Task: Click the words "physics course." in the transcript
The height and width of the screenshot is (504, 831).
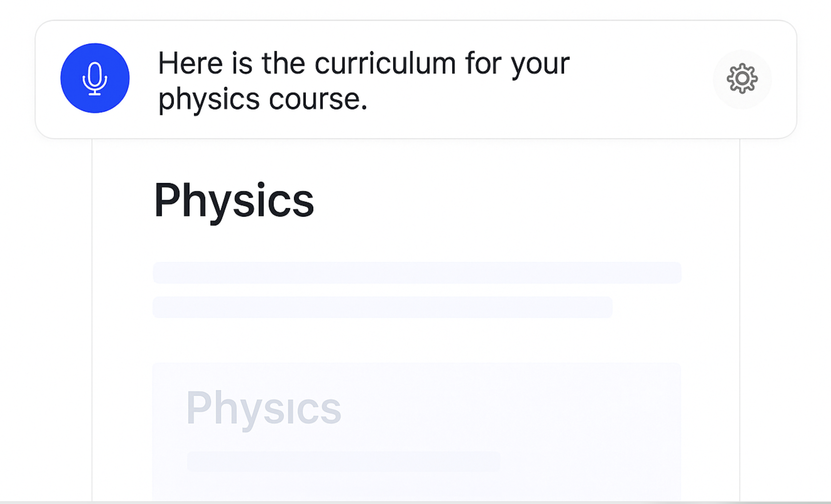Action: (263, 100)
